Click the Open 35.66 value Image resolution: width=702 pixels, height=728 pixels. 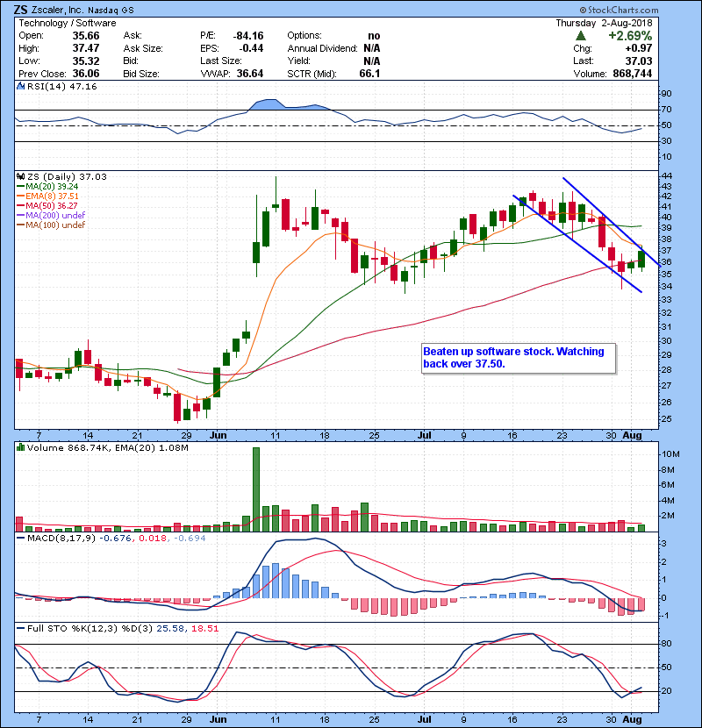tap(86, 36)
